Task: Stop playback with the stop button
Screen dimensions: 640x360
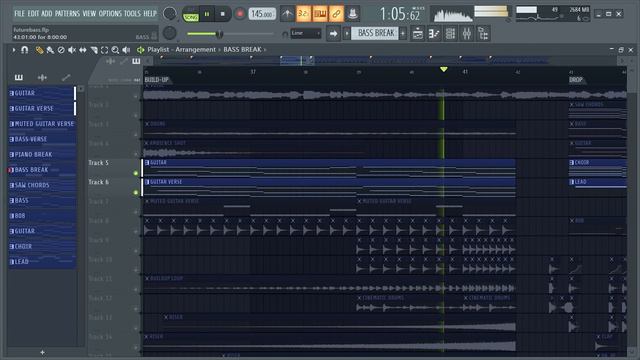Action: click(222, 14)
